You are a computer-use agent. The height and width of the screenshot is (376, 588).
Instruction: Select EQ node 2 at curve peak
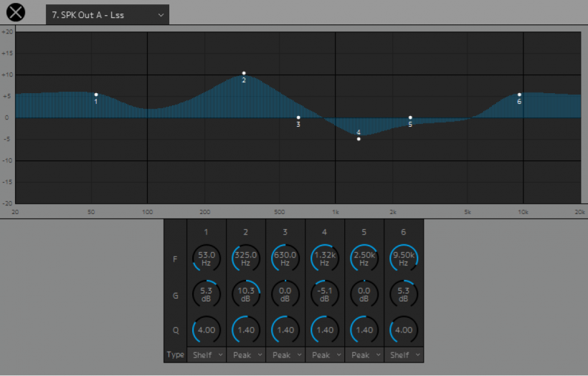(x=244, y=73)
